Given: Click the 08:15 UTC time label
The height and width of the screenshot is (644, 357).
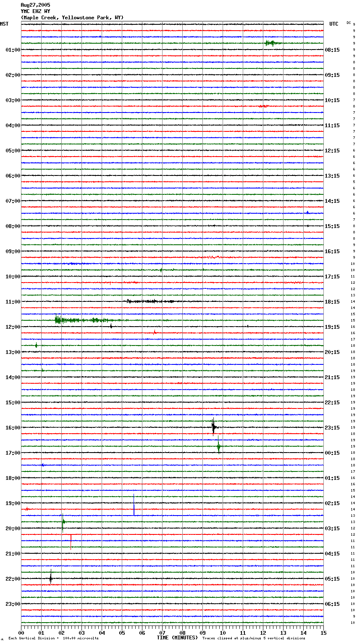Looking at the screenshot, I should tap(332, 50).
